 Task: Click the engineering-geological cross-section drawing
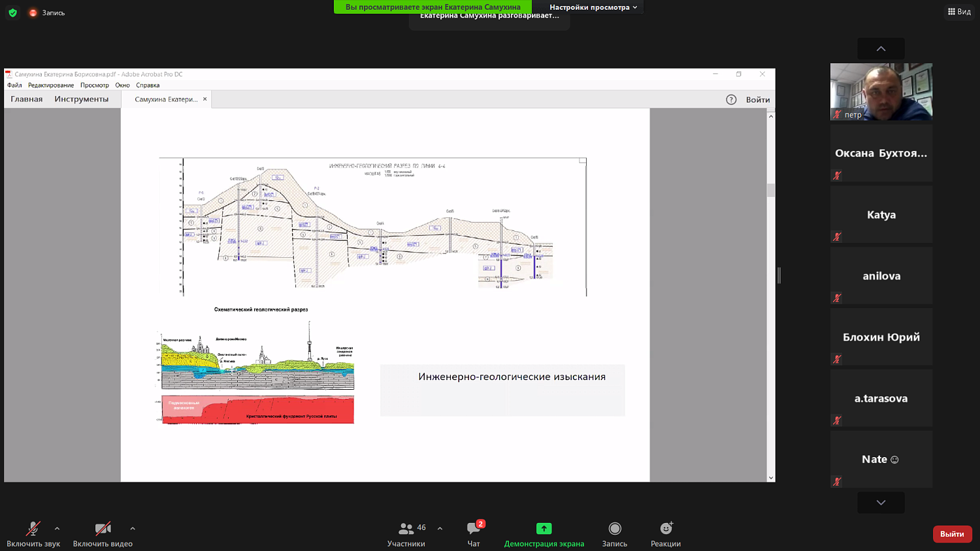click(x=373, y=227)
